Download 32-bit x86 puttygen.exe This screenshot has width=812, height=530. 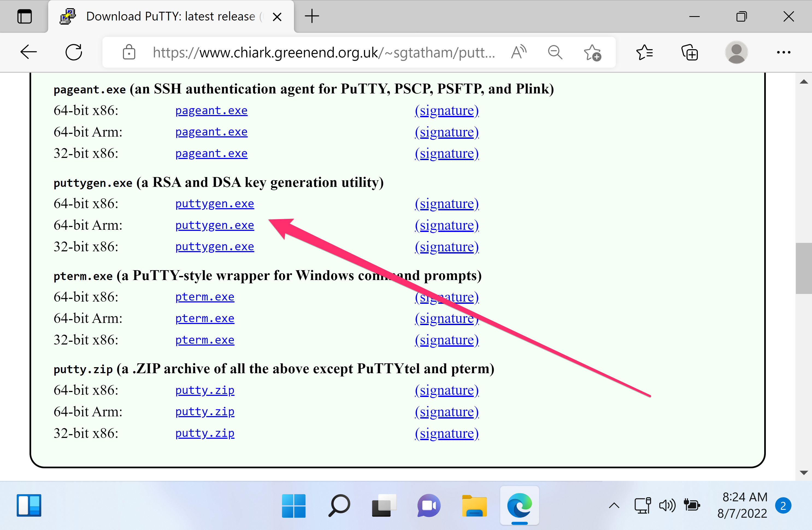[x=214, y=247]
